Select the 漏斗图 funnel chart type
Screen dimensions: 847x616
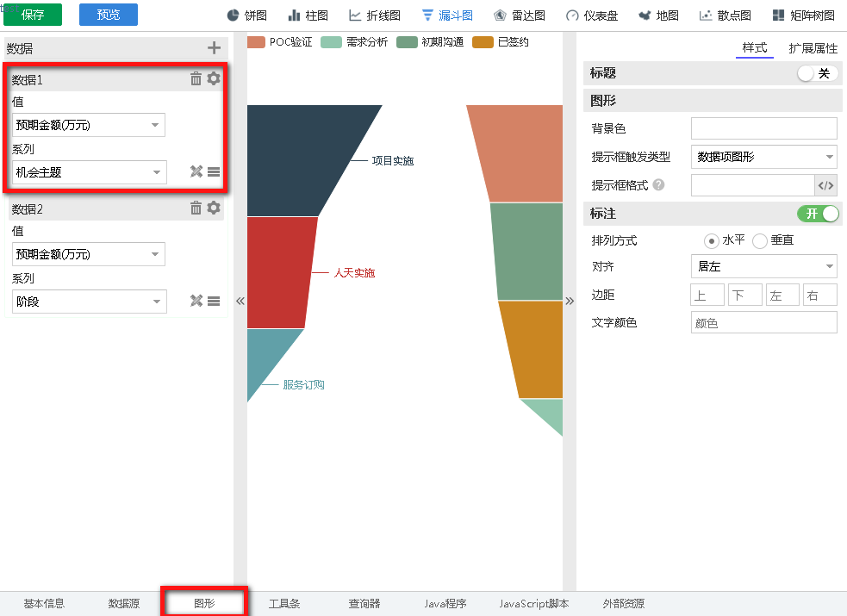pyautogui.click(x=446, y=16)
